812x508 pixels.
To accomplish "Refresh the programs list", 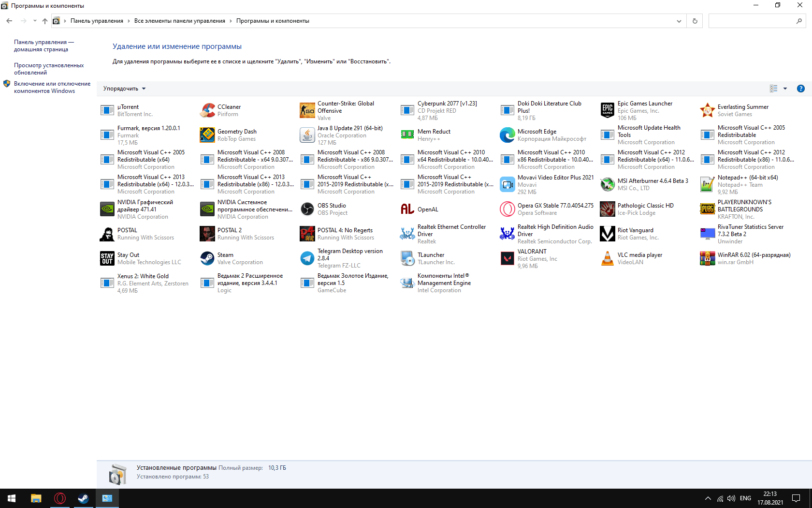I will [695, 21].
